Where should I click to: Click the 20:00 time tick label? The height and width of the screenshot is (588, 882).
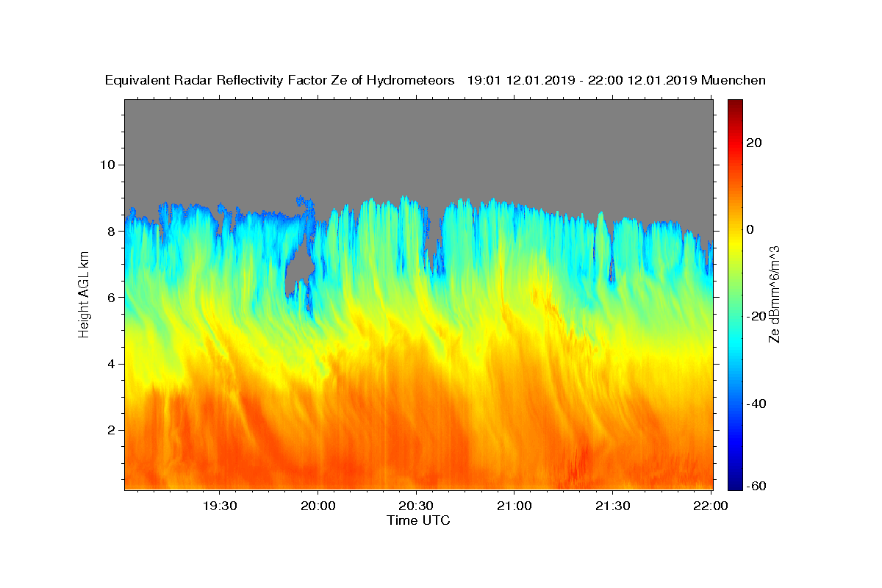point(318,506)
